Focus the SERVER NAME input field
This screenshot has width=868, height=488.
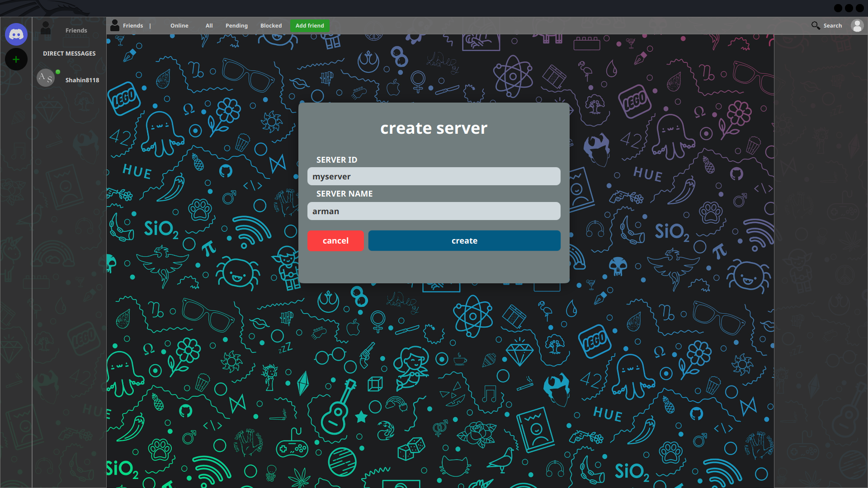(x=434, y=211)
